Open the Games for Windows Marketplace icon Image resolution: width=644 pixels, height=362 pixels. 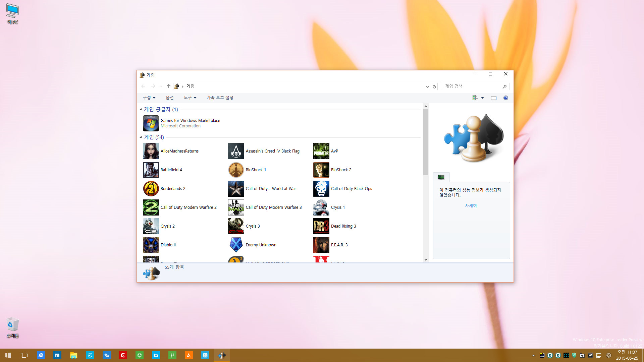tap(151, 123)
